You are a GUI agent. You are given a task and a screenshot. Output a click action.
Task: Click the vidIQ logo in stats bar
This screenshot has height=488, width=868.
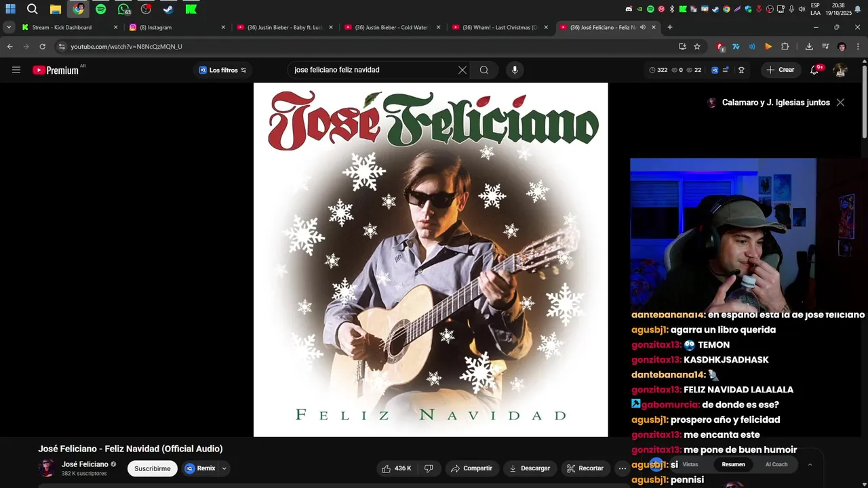click(x=715, y=70)
